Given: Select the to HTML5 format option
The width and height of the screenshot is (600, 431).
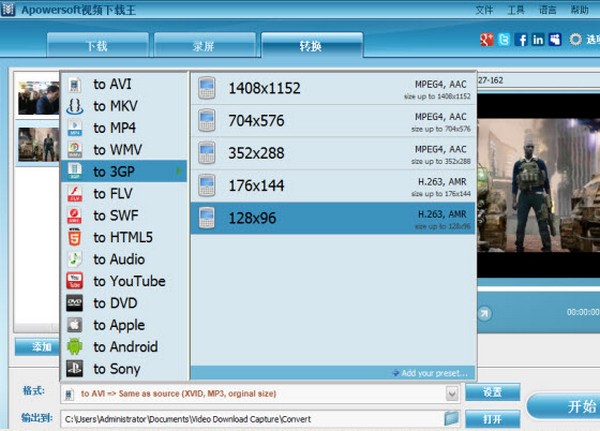Looking at the screenshot, I should coord(122,237).
